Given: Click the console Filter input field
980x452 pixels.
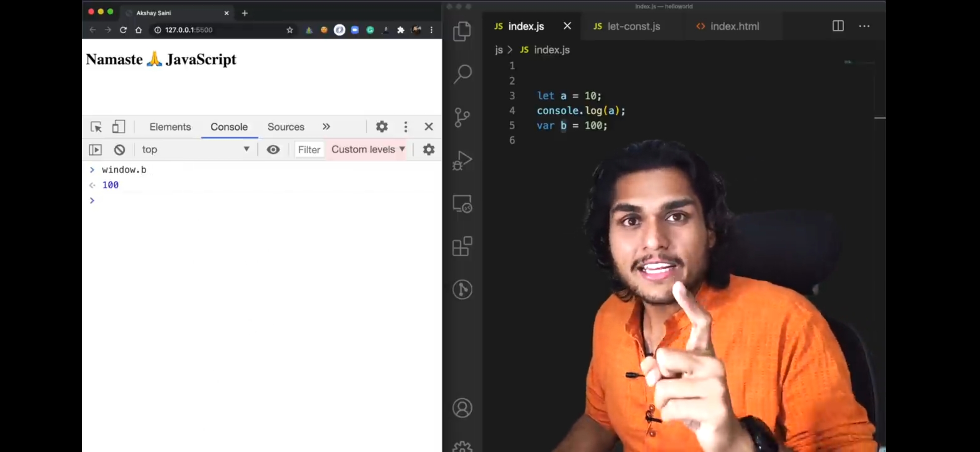Looking at the screenshot, I should pos(309,150).
